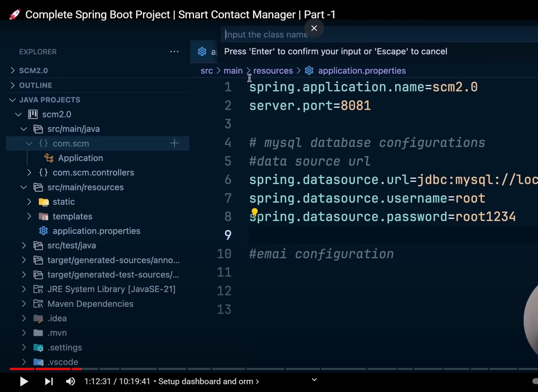
Task: Click the templates folder icon
Action: coord(43,216)
